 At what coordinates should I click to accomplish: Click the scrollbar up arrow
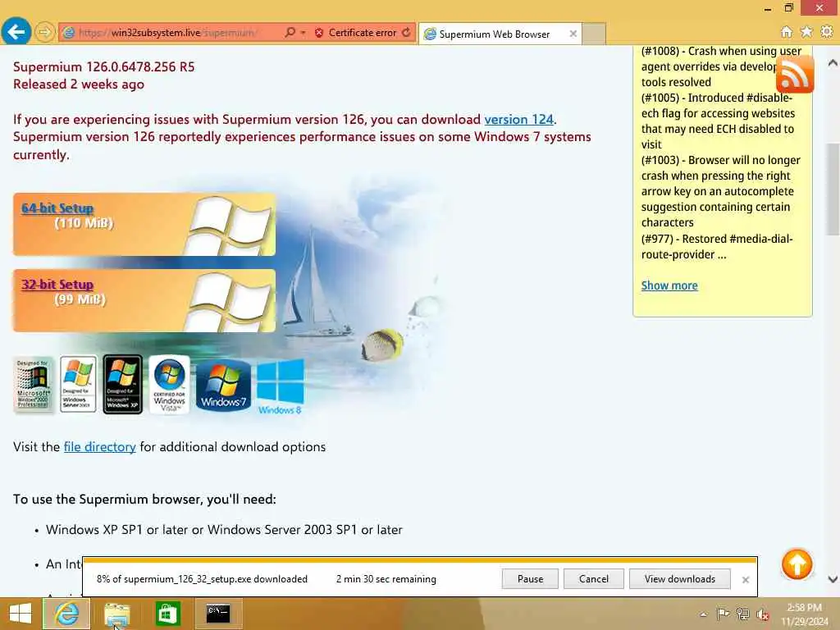(x=833, y=62)
